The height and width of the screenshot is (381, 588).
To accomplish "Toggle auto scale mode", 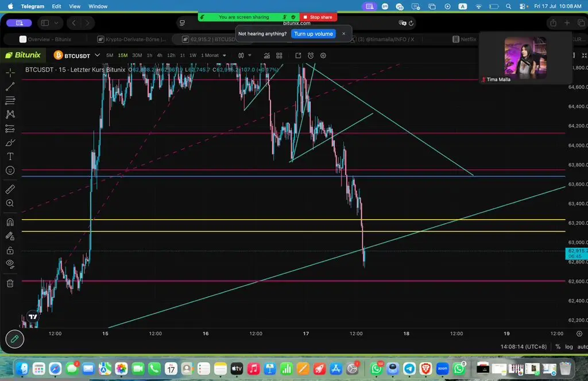I will click(x=582, y=347).
